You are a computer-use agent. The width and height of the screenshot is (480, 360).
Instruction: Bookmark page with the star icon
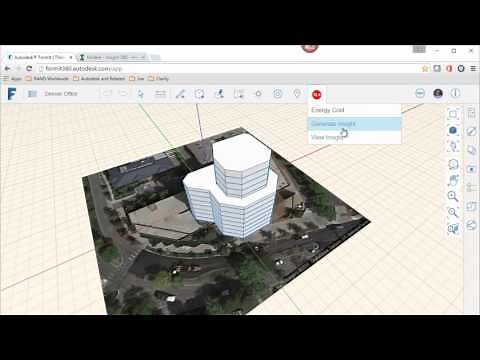[425, 69]
